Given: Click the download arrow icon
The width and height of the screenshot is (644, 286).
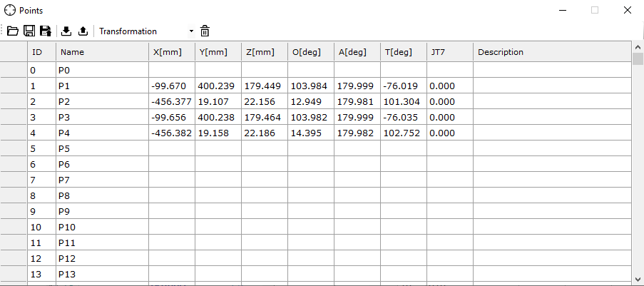Looking at the screenshot, I should 67,31.
